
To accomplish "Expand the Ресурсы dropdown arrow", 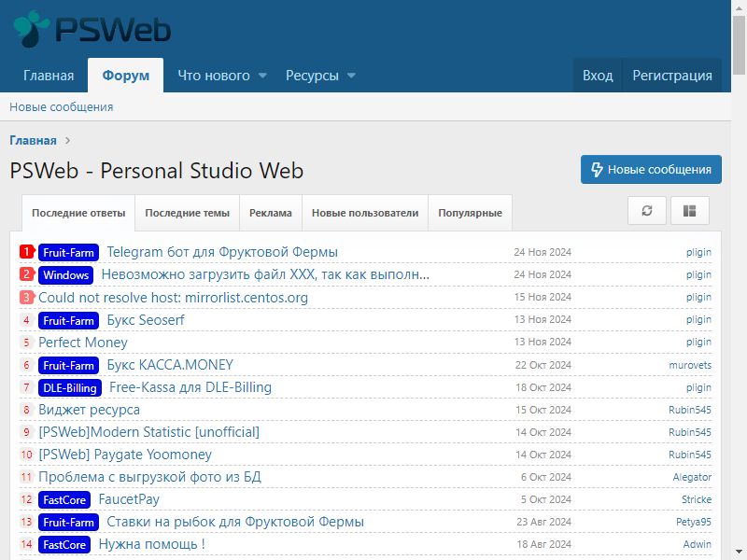I will [x=352, y=76].
